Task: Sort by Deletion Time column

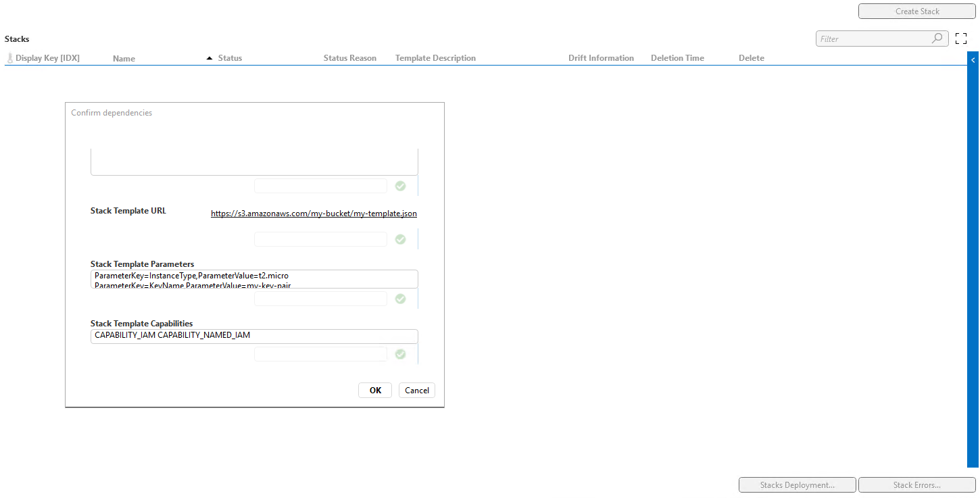Action: (x=677, y=58)
